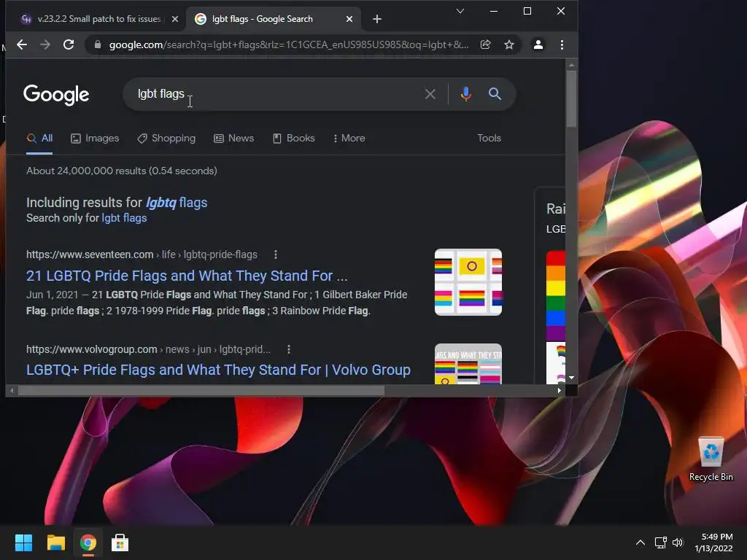
Task: Reload the Google search page
Action: [69, 44]
